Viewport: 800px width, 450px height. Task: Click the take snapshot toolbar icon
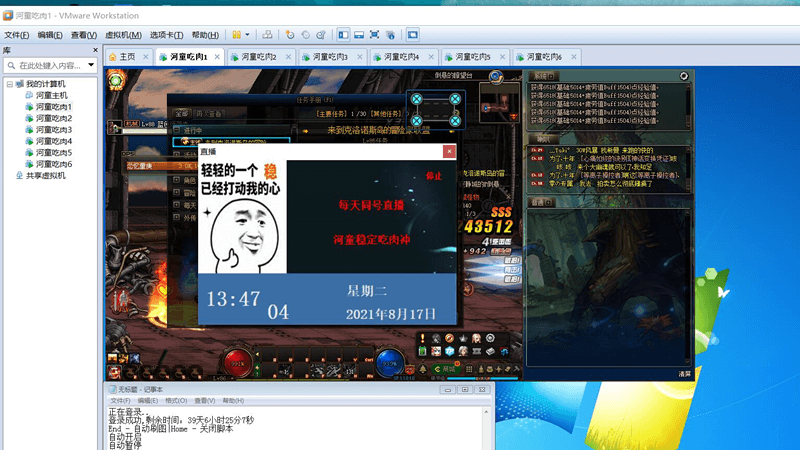pyautogui.click(x=290, y=35)
